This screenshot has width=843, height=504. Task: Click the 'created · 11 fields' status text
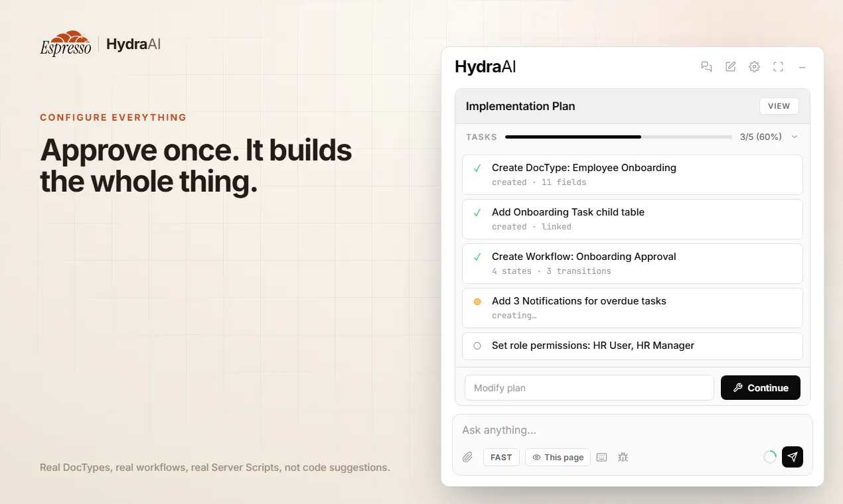coord(539,182)
